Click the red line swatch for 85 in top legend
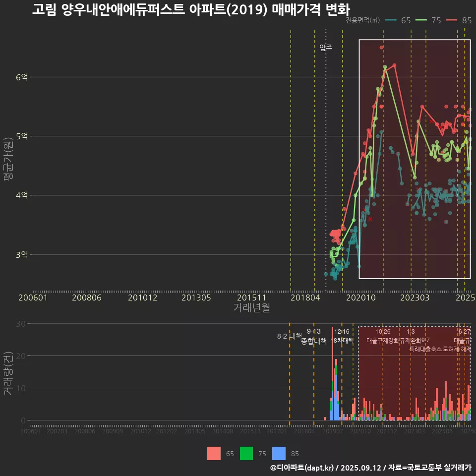 point(451,20)
